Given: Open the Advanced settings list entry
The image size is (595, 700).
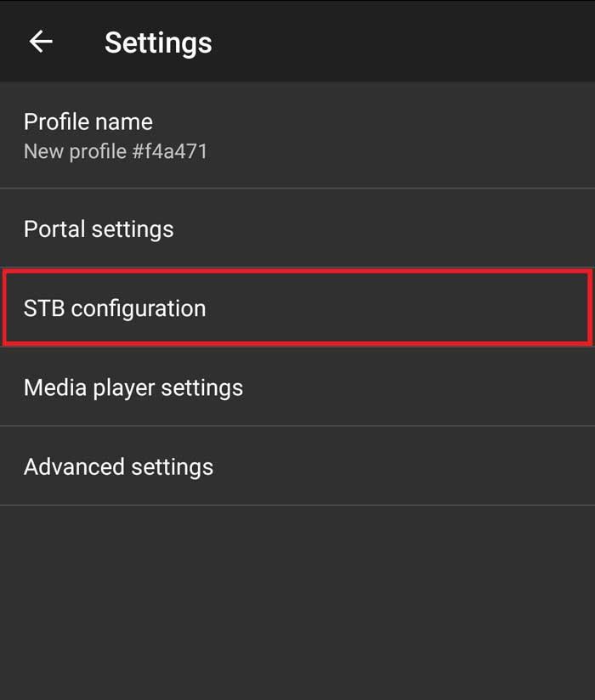Looking at the screenshot, I should [297, 466].
